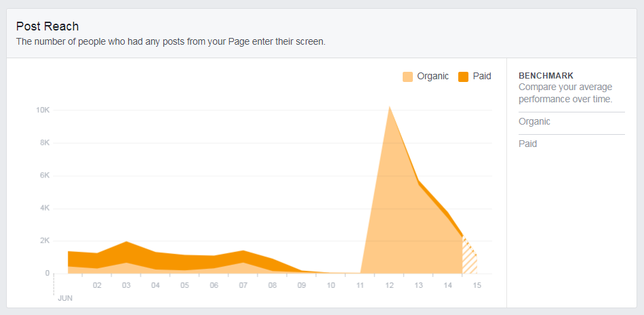
Task: Click the Paid legend color swatch
Action: [x=464, y=77]
